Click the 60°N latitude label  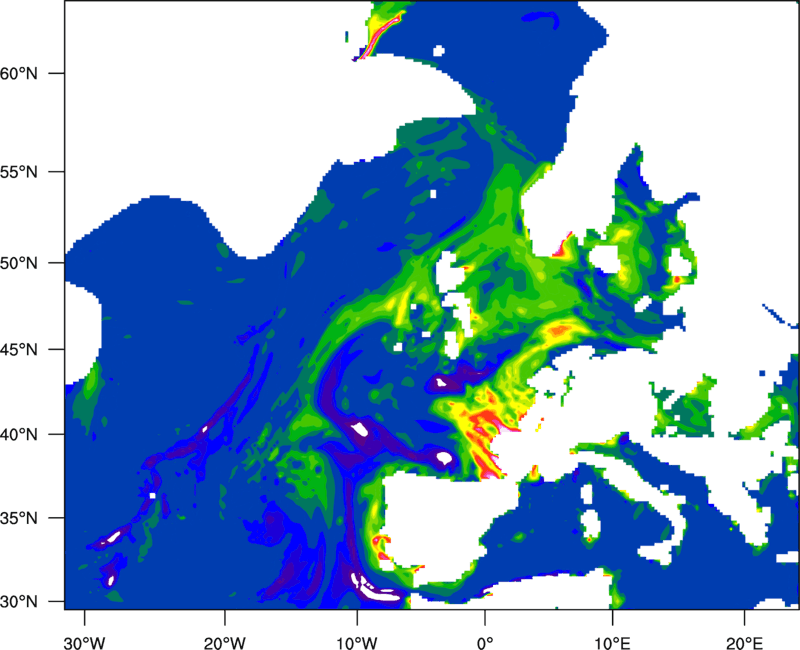[19, 73]
